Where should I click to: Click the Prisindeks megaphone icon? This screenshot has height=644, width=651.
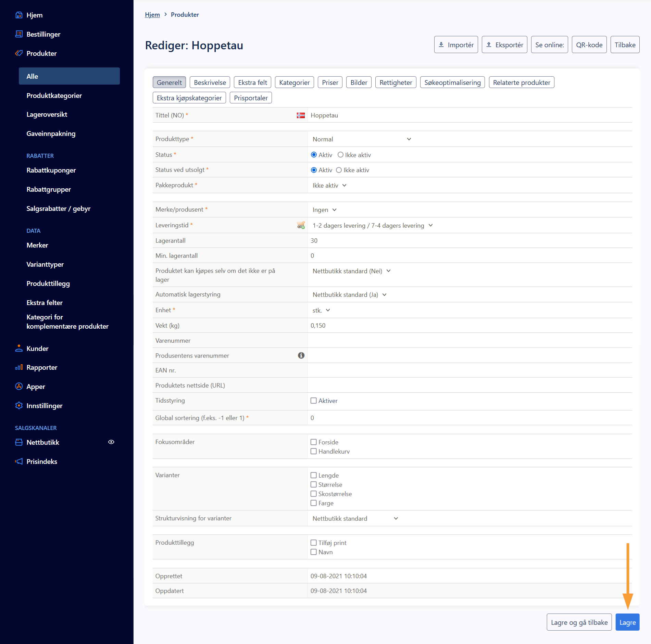pos(19,462)
